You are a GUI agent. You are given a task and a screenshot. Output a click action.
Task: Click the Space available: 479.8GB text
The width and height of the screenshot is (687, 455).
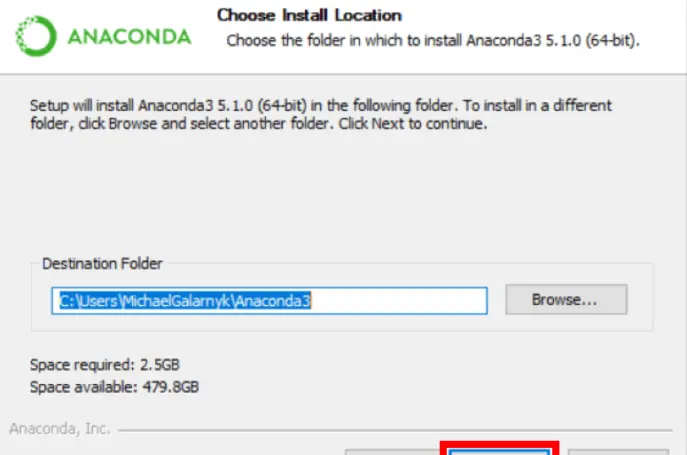(x=114, y=387)
